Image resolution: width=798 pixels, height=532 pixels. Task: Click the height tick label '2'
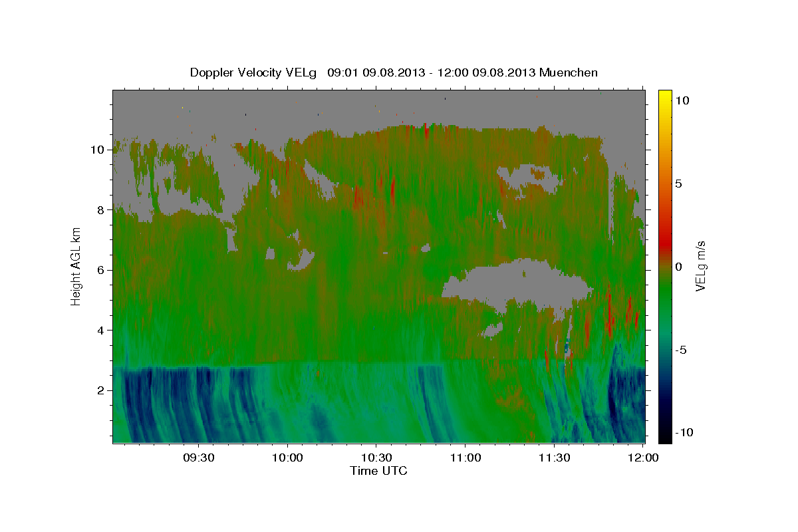tap(101, 390)
